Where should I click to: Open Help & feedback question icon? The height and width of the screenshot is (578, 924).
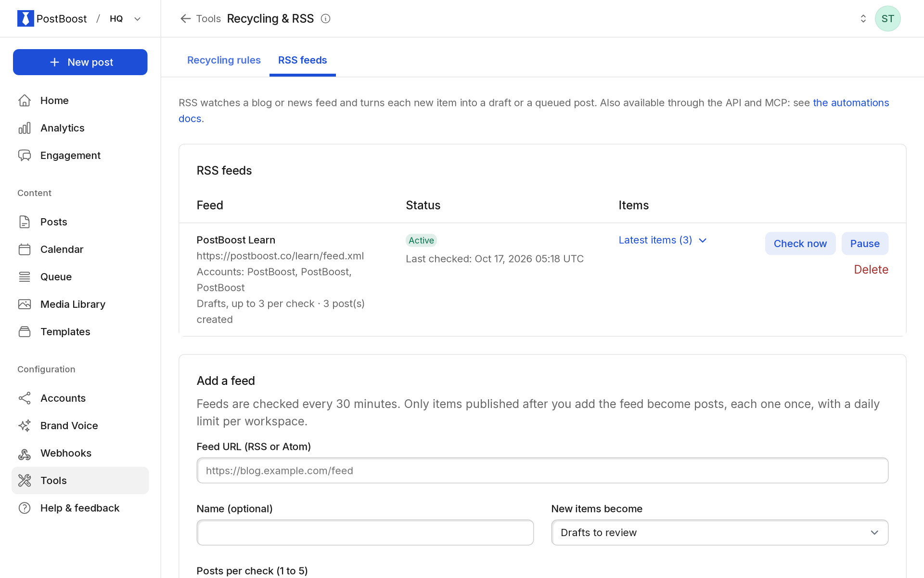[x=25, y=508]
